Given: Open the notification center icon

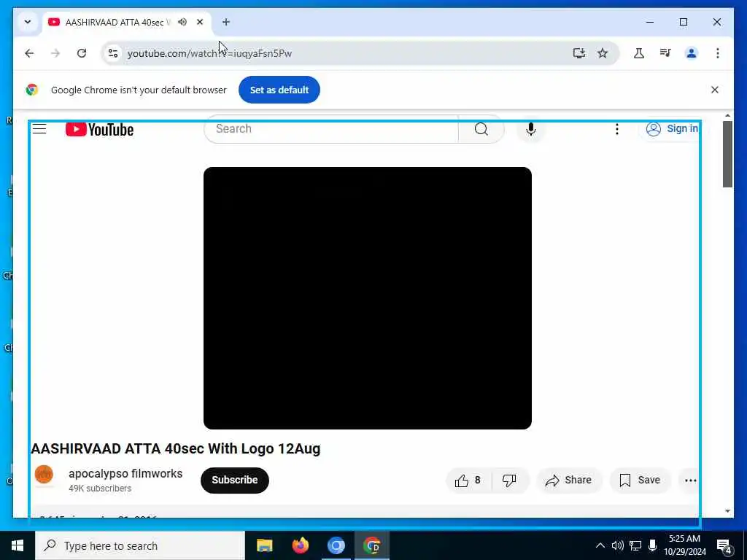Looking at the screenshot, I should point(724,545).
